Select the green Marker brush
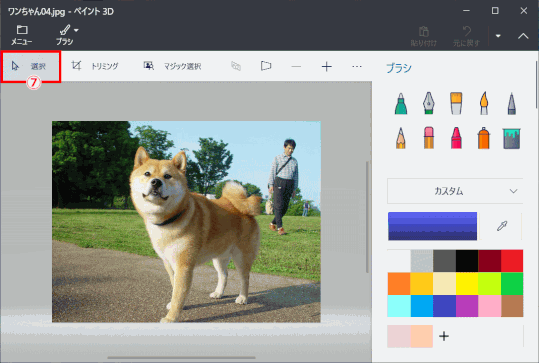 401,103
